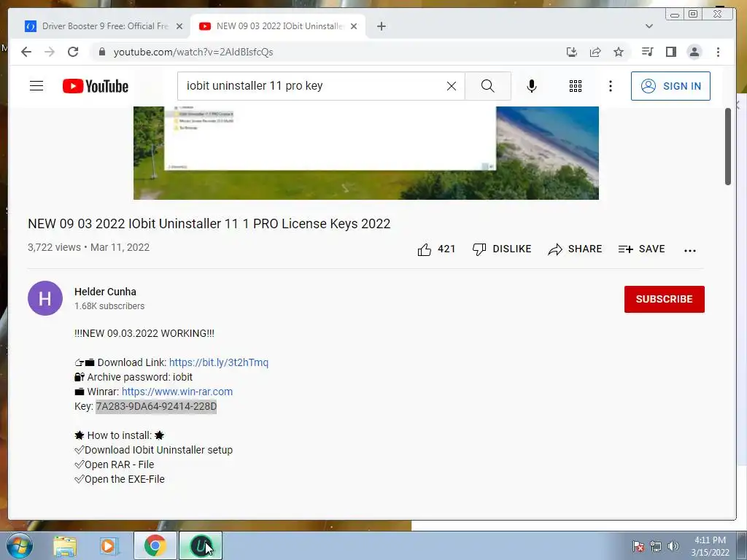Viewport: 747px width, 560px height.
Task: Start voice search with microphone
Action: click(532, 86)
